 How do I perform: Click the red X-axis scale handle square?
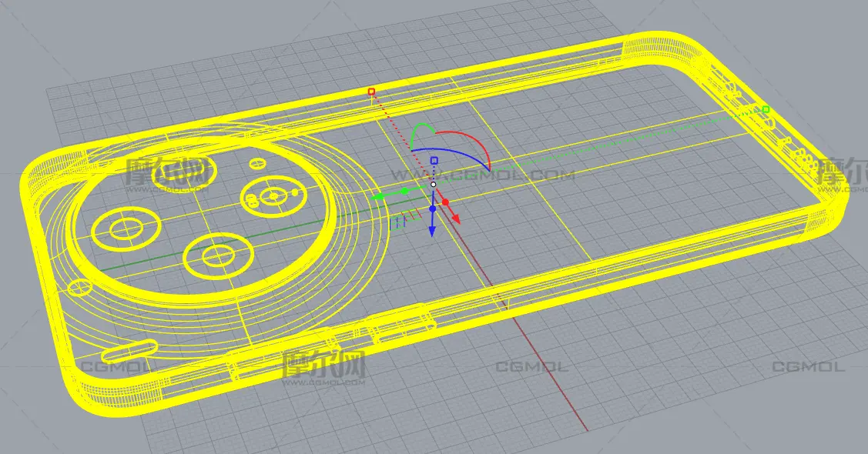point(371,92)
